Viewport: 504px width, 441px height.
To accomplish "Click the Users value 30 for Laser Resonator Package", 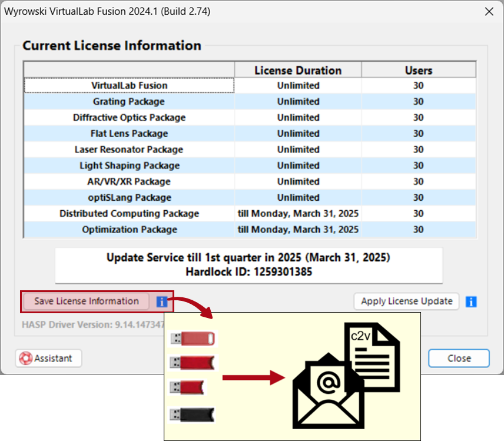I will click(419, 150).
